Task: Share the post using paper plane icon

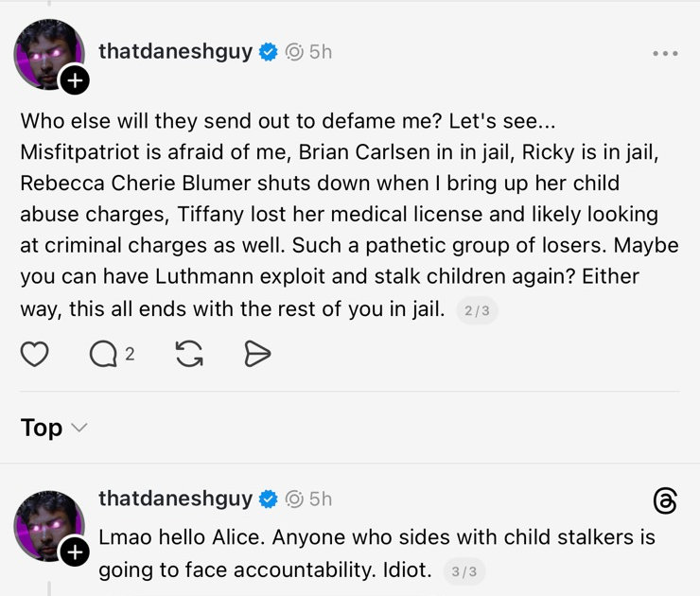Action: tap(257, 354)
